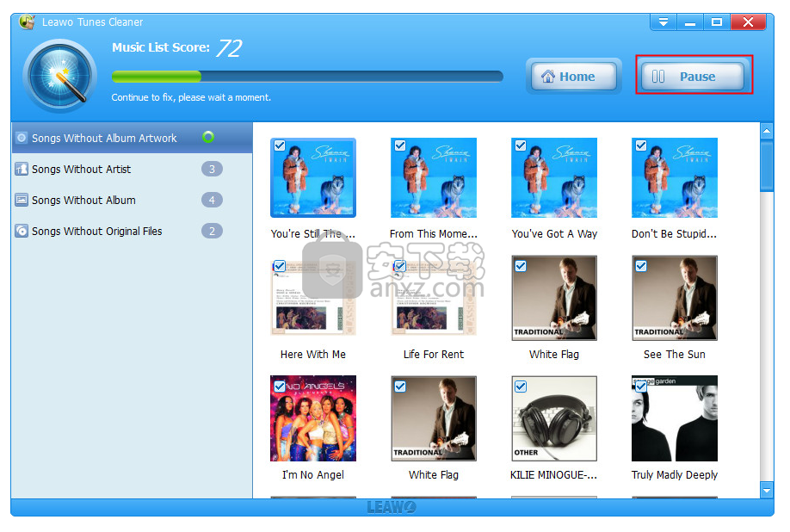Select Songs Without Album category
This screenshot has width=790, height=532.
132,200
